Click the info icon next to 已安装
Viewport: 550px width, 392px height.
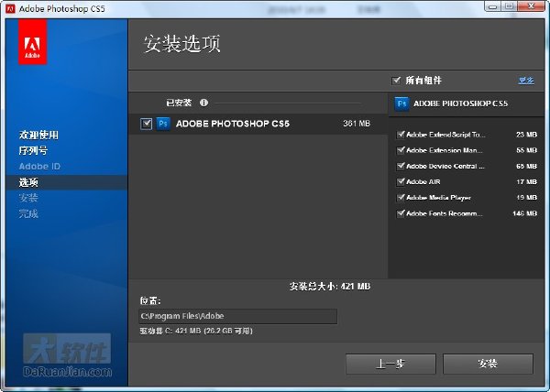(x=203, y=103)
